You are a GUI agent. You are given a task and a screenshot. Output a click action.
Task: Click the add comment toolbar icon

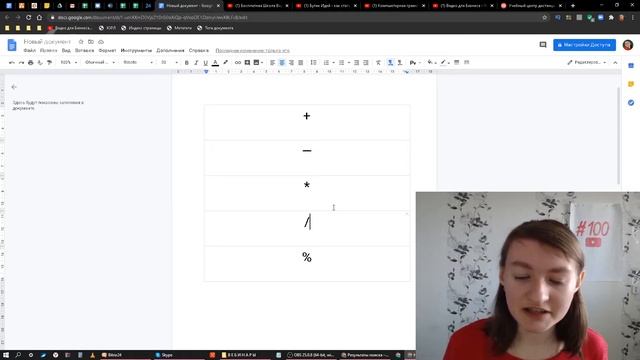[x=247, y=62]
